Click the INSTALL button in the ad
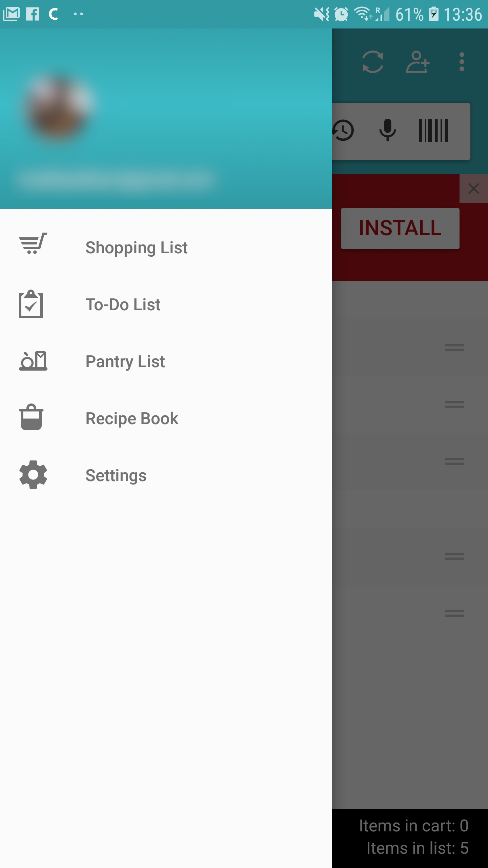 [x=400, y=228]
